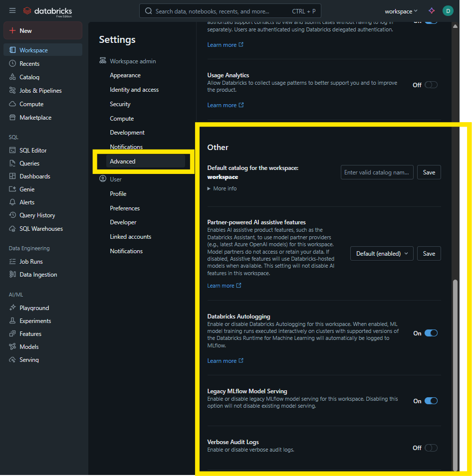Screen dimensions: 472x476
Task: Open Development settings
Action: [127, 133]
